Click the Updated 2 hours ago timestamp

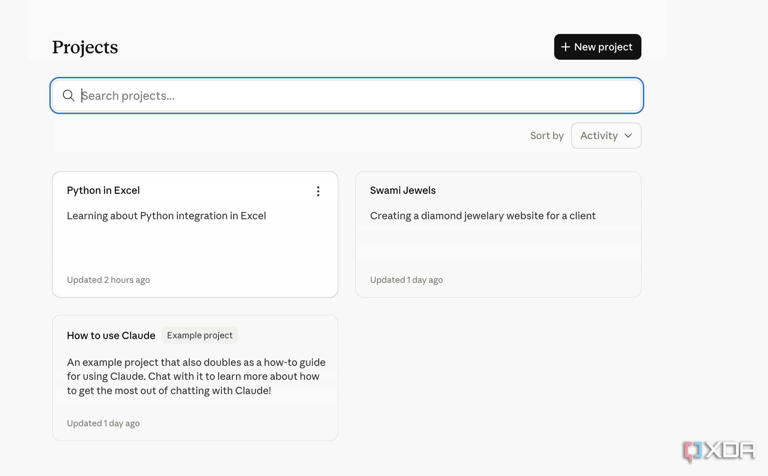point(108,280)
